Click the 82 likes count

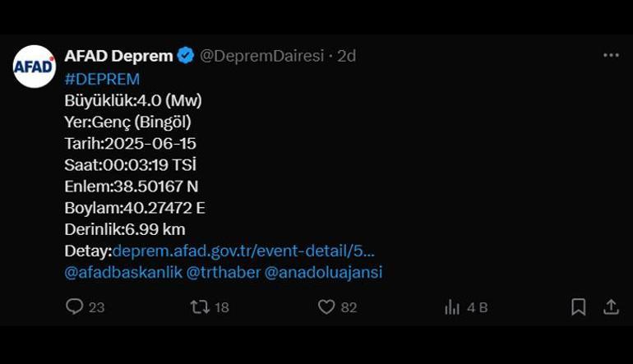(349, 307)
